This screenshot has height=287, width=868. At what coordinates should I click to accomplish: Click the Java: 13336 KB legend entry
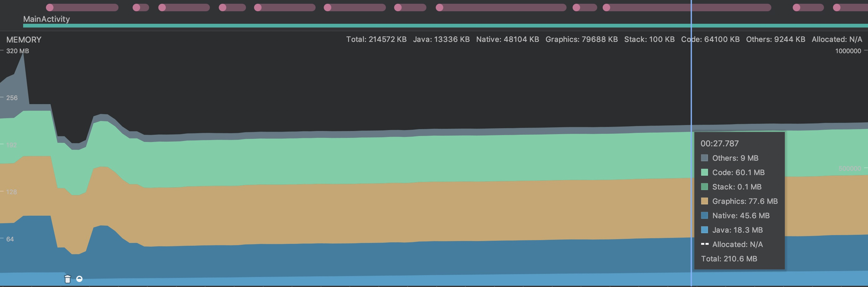(441, 39)
